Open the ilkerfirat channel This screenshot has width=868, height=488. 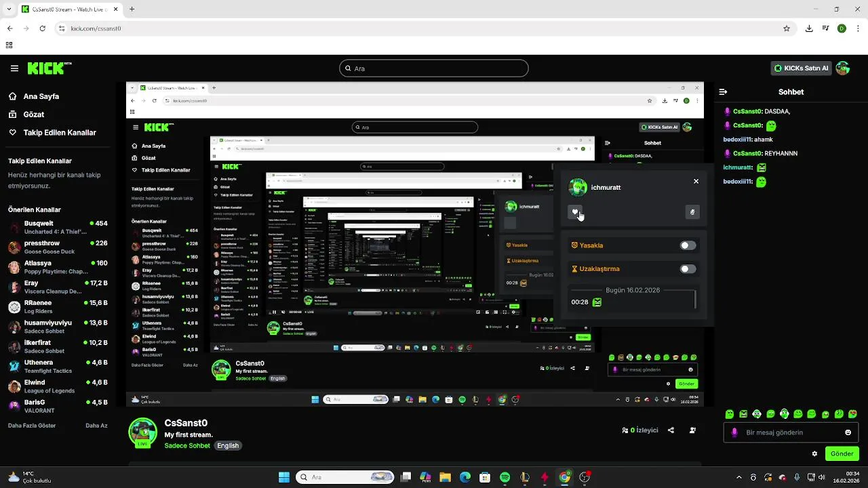[58, 346]
